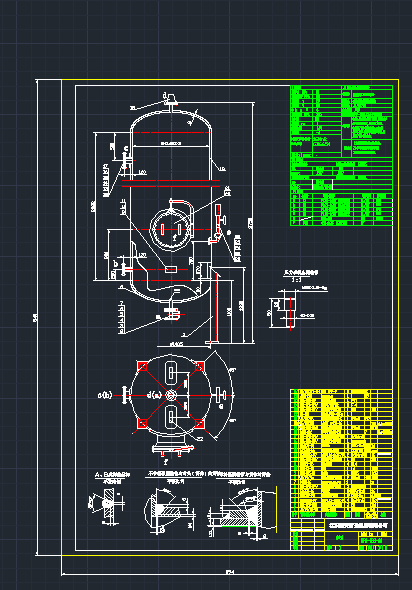
Task: Click the green drawing number in title block
Action: [x=372, y=541]
